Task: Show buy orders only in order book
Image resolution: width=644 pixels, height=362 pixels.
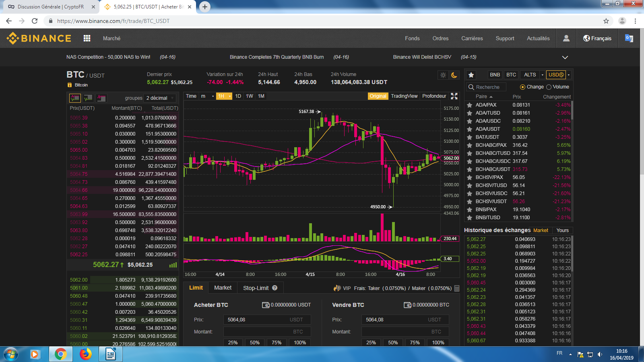Action: click(x=88, y=98)
